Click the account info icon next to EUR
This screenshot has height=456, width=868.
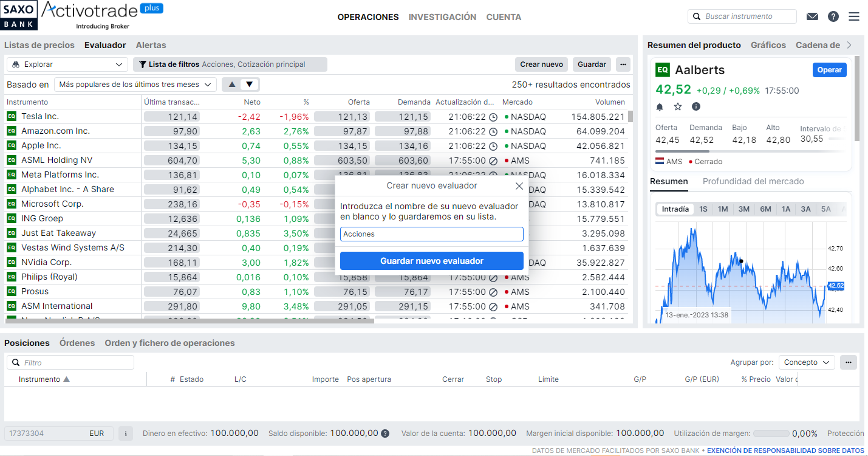126,434
